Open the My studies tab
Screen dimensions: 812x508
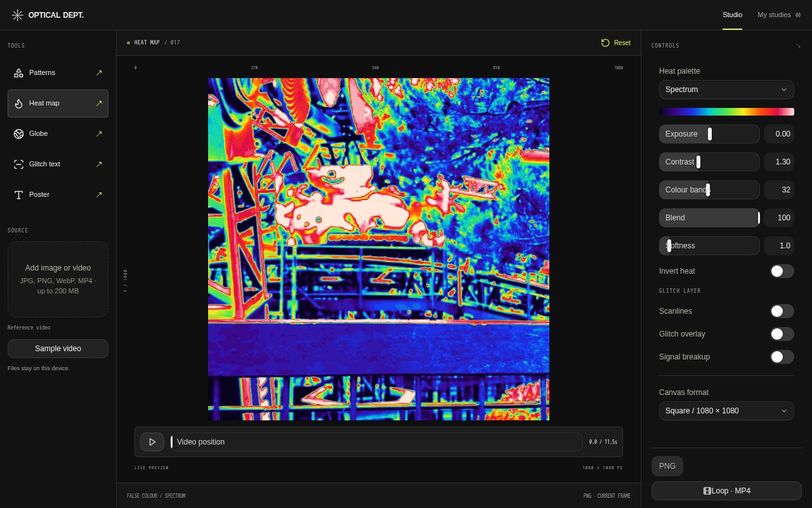(779, 15)
